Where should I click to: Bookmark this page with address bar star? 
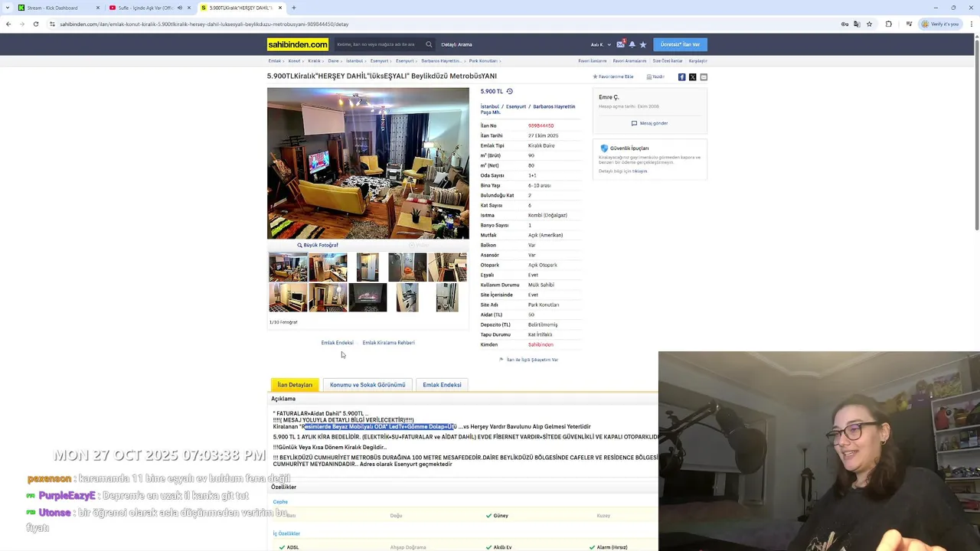[x=869, y=24]
